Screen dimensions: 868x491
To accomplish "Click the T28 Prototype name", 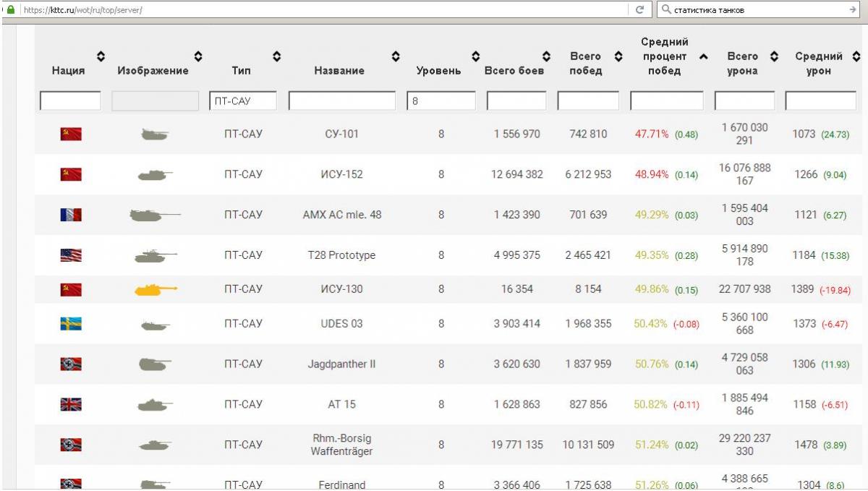I will (x=341, y=255).
